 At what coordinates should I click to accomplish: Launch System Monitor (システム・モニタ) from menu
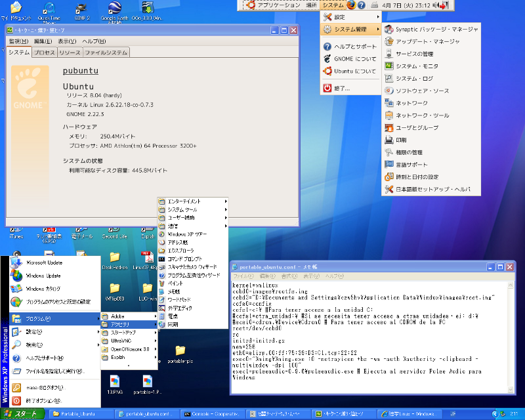coord(431,66)
